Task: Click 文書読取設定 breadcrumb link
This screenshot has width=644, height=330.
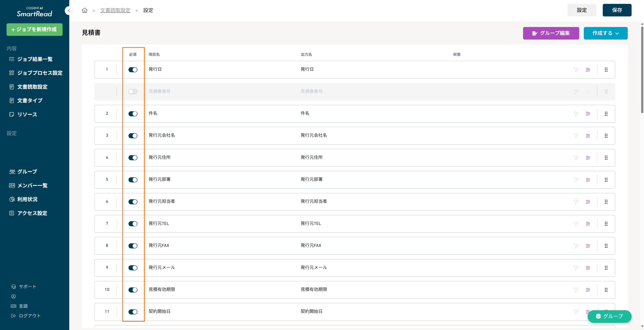Action: [115, 10]
